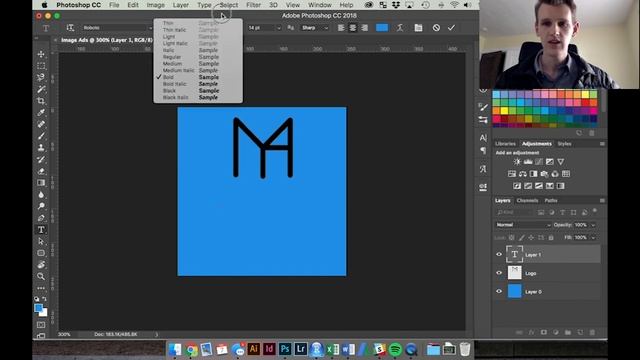Viewport: 640px width, 360px height.
Task: Toggle lock transparent pixels
Action: pos(512,237)
